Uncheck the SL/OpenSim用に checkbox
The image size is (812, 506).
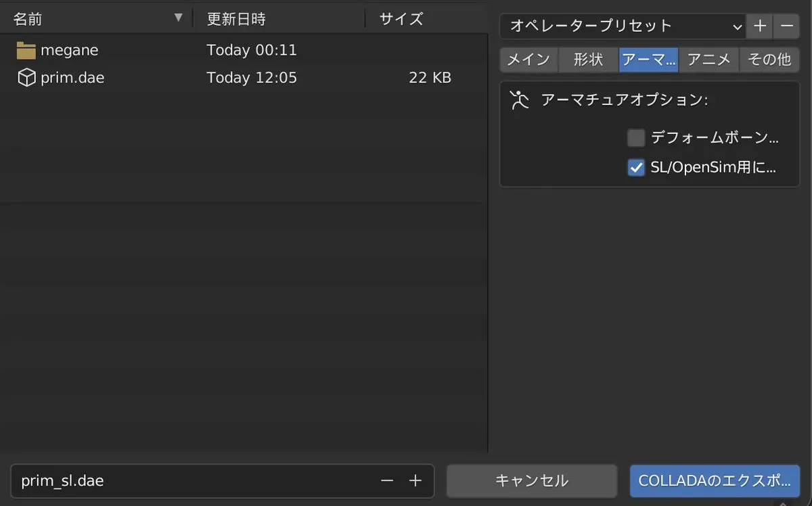click(636, 167)
